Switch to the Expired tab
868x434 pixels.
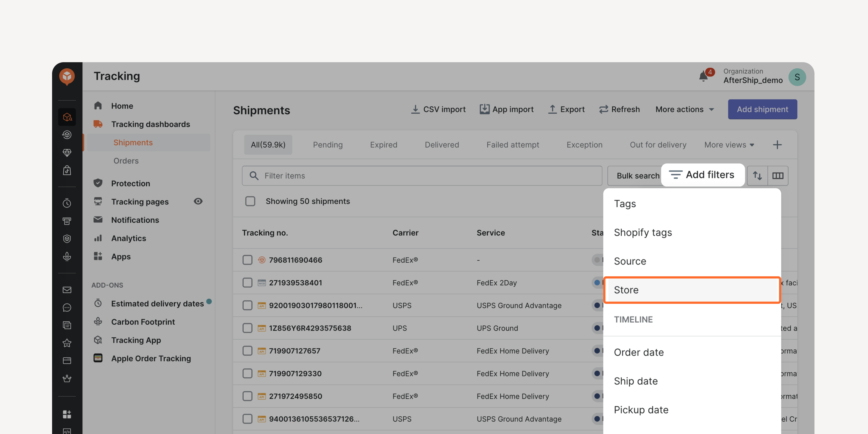pyautogui.click(x=383, y=145)
